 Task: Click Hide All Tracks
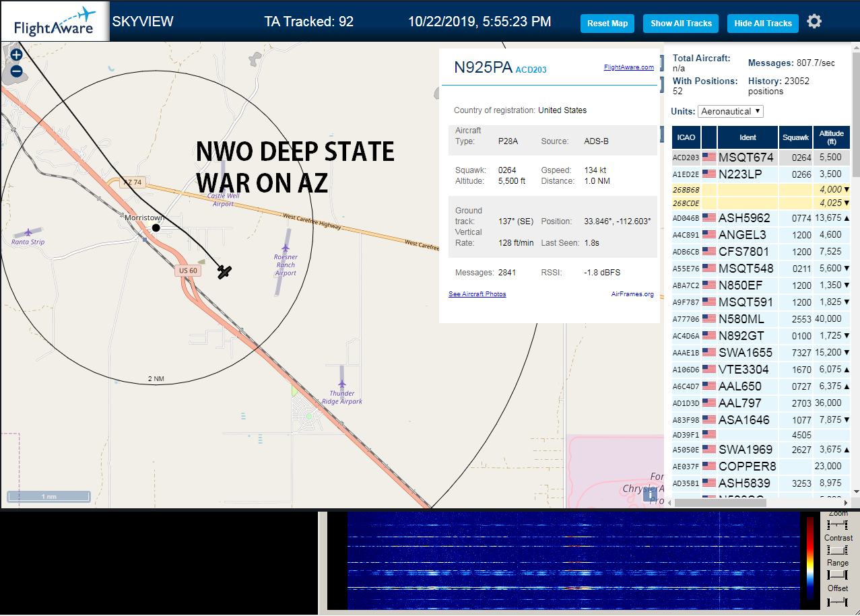pos(763,23)
